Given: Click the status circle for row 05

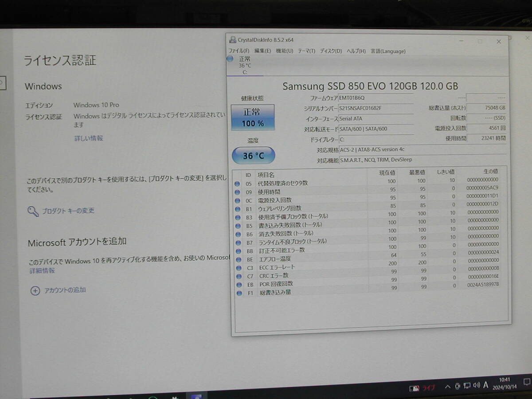Looking at the screenshot, I should tap(237, 184).
